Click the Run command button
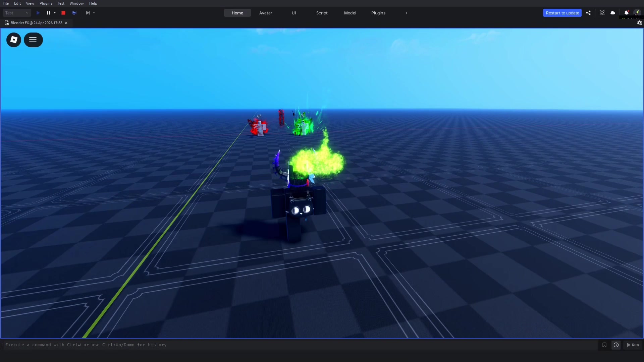 pos(633,345)
